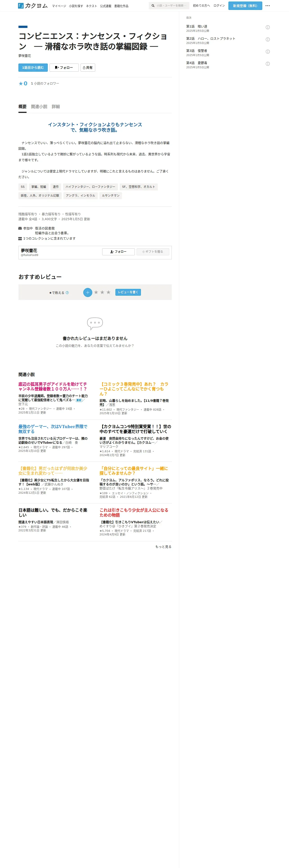Open author profile @RaikaFox89 card

29,252
